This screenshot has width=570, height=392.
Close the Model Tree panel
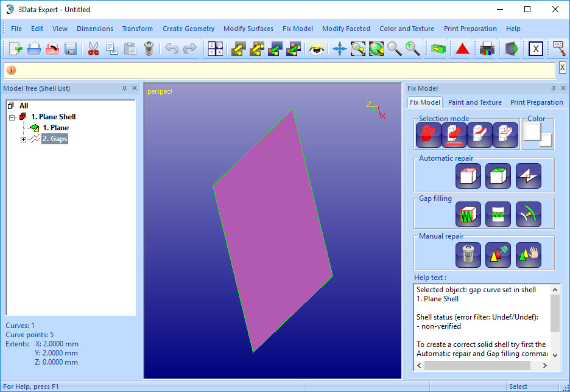pyautogui.click(x=135, y=88)
